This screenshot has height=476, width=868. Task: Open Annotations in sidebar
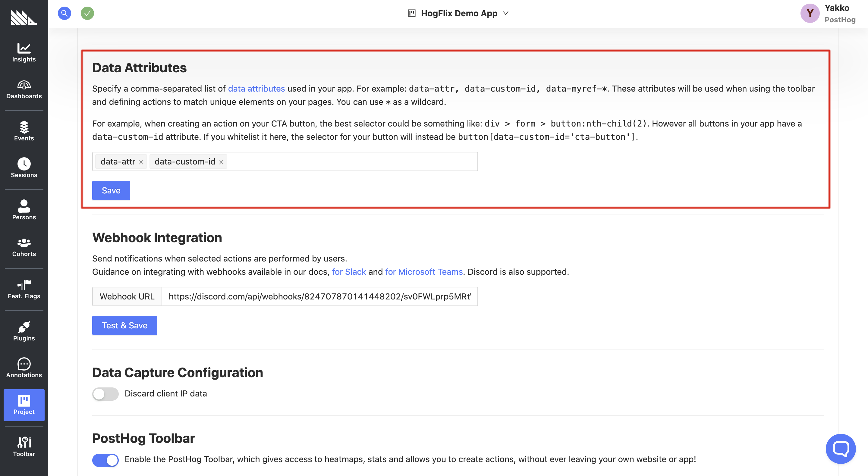coord(24,368)
